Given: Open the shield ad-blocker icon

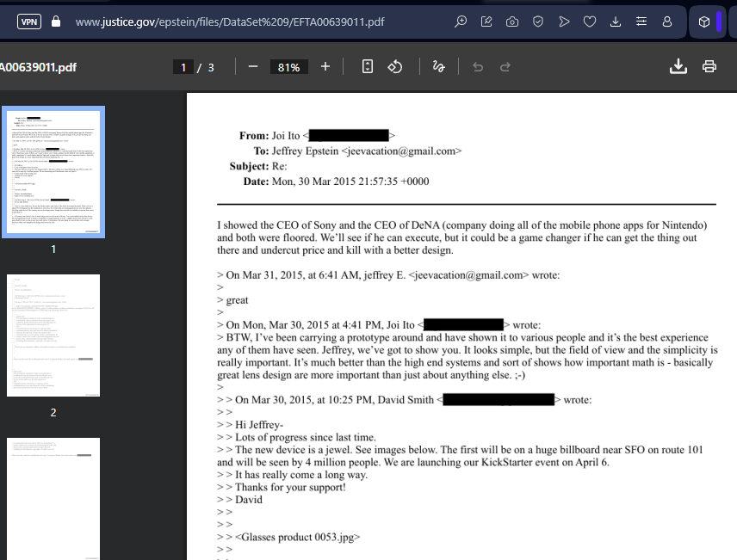Looking at the screenshot, I should pos(538,22).
